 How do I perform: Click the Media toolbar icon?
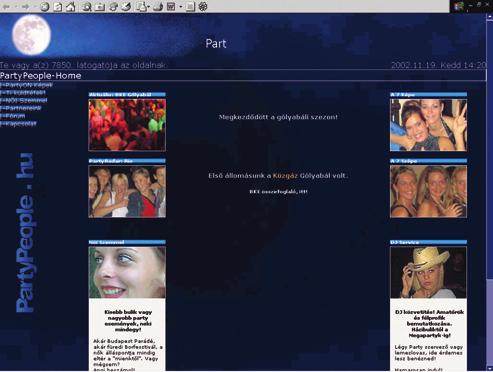113,7
